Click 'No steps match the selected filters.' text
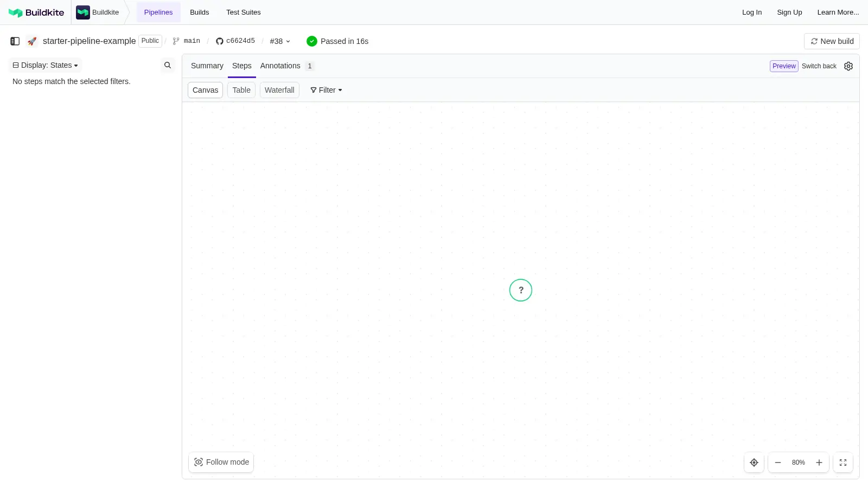868x488 pixels. (72, 81)
